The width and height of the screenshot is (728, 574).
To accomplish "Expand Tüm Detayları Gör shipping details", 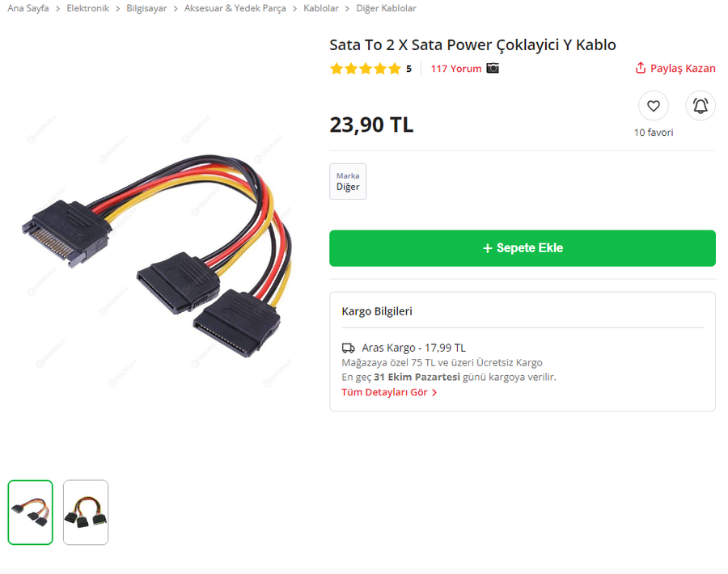I will (x=389, y=392).
